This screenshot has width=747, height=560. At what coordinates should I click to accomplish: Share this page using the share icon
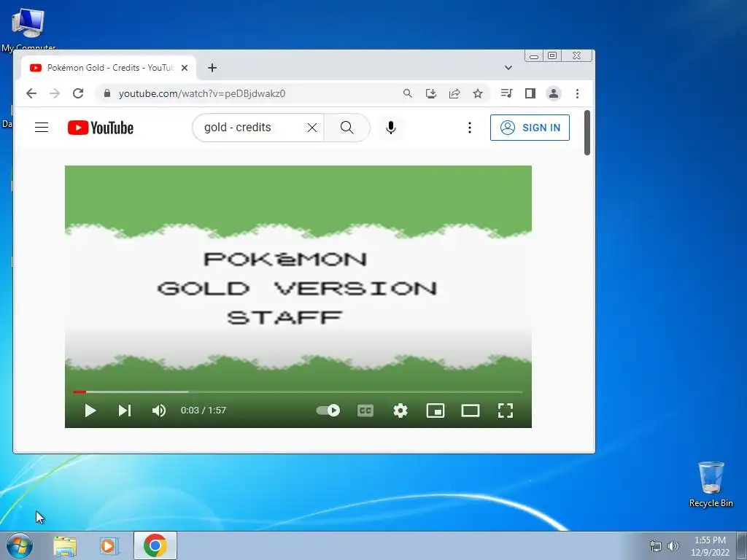[454, 93]
